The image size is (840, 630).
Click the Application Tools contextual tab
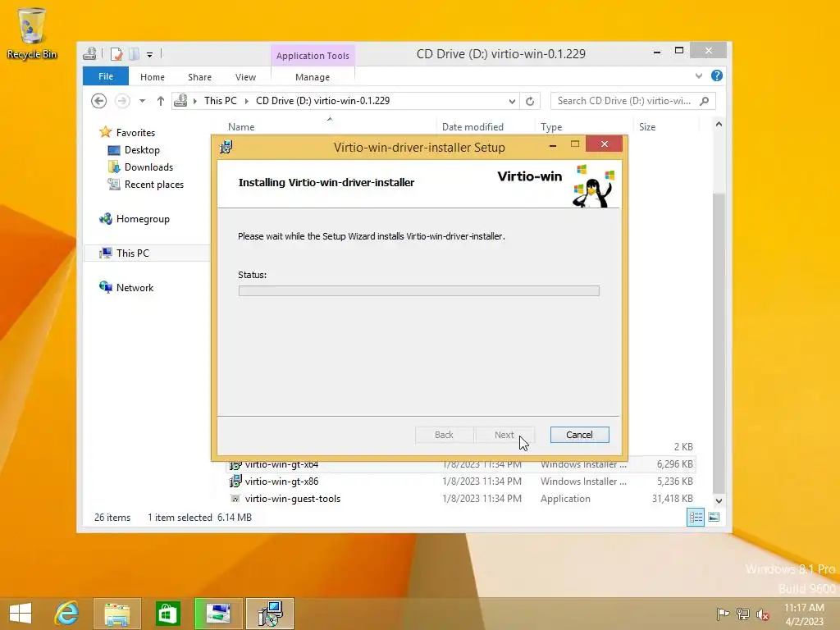(x=313, y=56)
